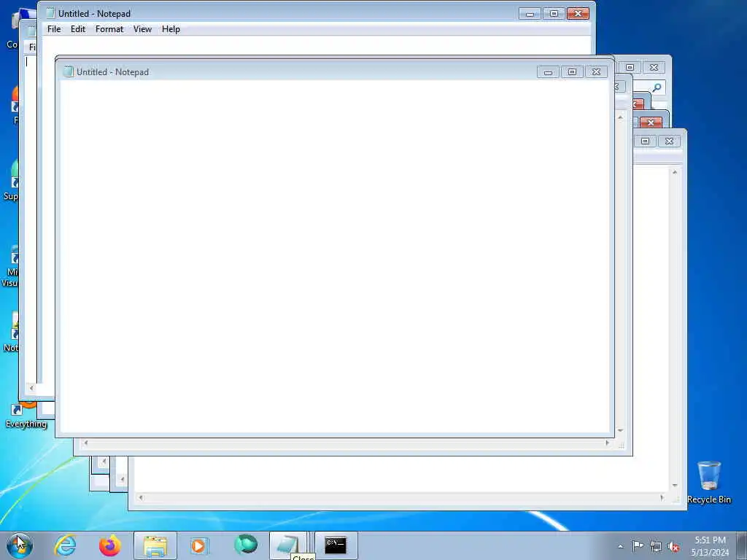Click scroll-up arrow just right of front window

620,117
